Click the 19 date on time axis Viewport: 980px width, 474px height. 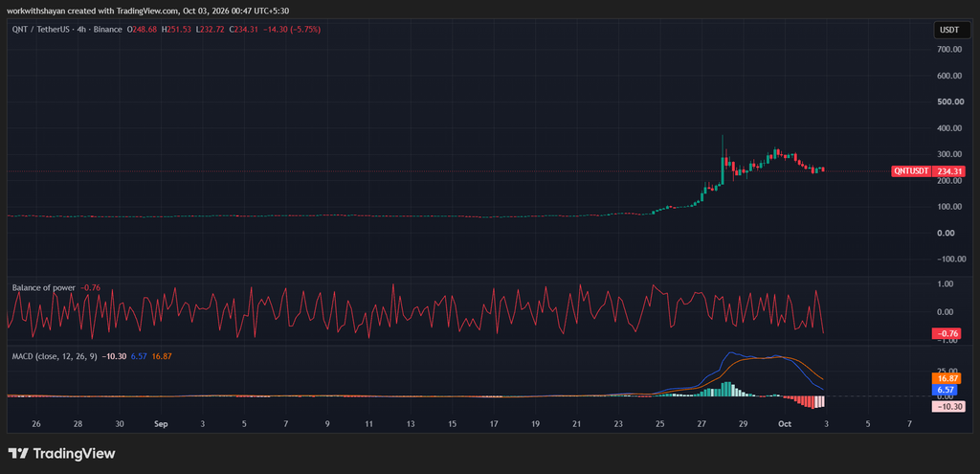pyautogui.click(x=536, y=424)
